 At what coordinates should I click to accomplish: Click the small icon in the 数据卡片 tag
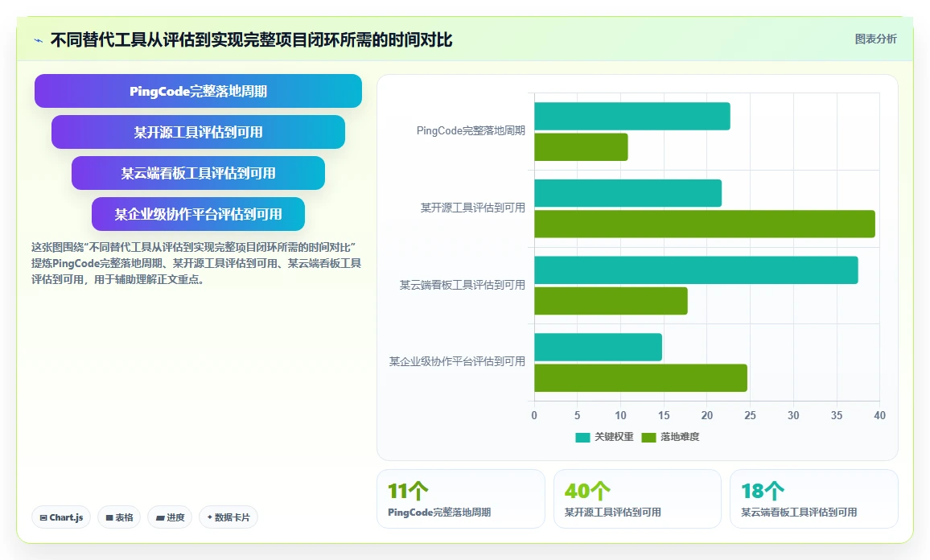pyautogui.click(x=209, y=517)
